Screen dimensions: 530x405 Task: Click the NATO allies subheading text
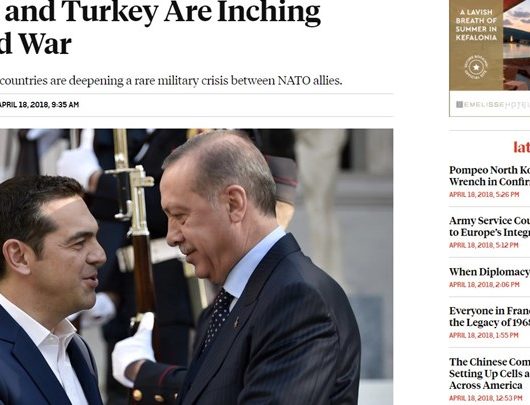171,81
